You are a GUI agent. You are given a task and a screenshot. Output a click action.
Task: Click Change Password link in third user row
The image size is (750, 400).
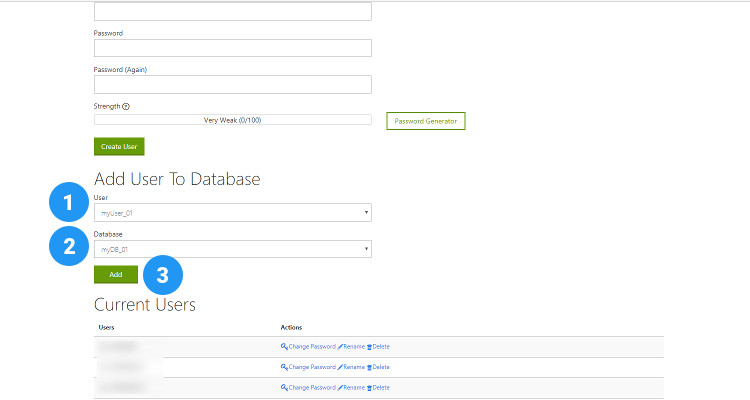312,388
